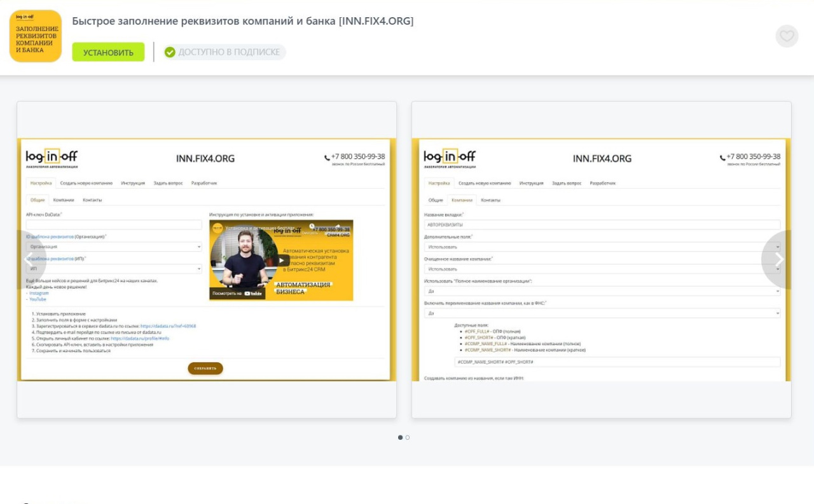Image resolution: width=814 pixels, height=504 pixels.
Task: Click the log-in-off logo in the second screenshot
Action: (450, 158)
